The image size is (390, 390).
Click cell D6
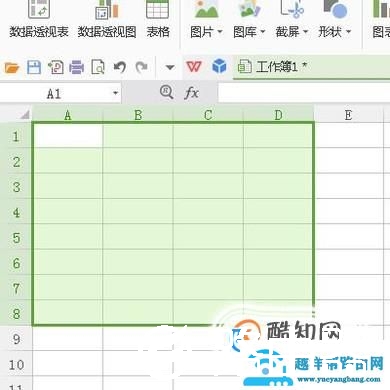(278, 262)
